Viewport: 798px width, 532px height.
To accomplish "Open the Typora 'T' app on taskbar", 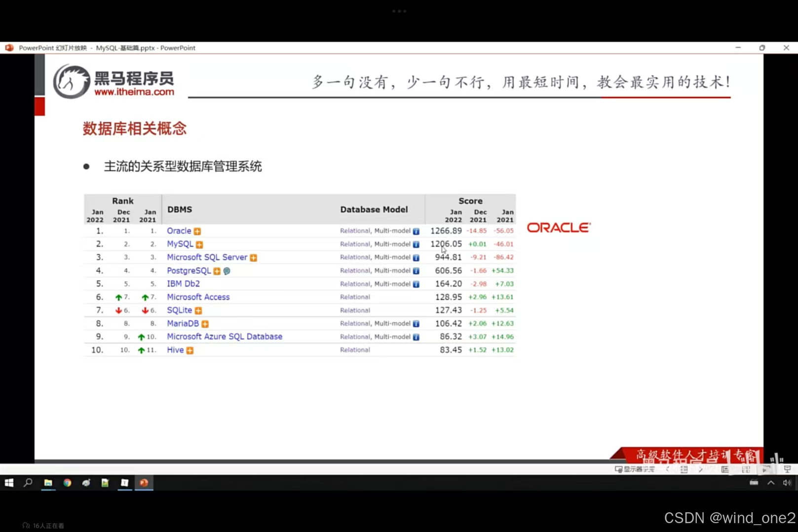I will tap(124, 483).
